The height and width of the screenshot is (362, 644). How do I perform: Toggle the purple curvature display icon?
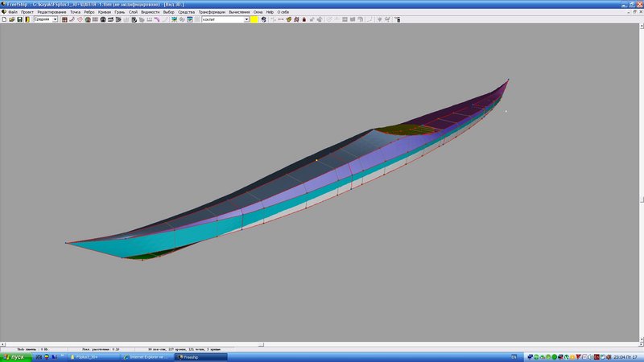[x=157, y=19]
